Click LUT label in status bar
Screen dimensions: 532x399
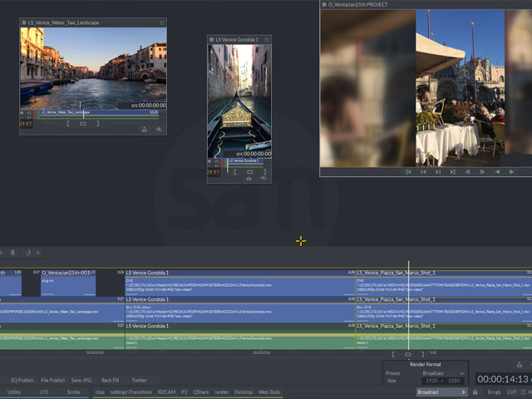coord(512,392)
